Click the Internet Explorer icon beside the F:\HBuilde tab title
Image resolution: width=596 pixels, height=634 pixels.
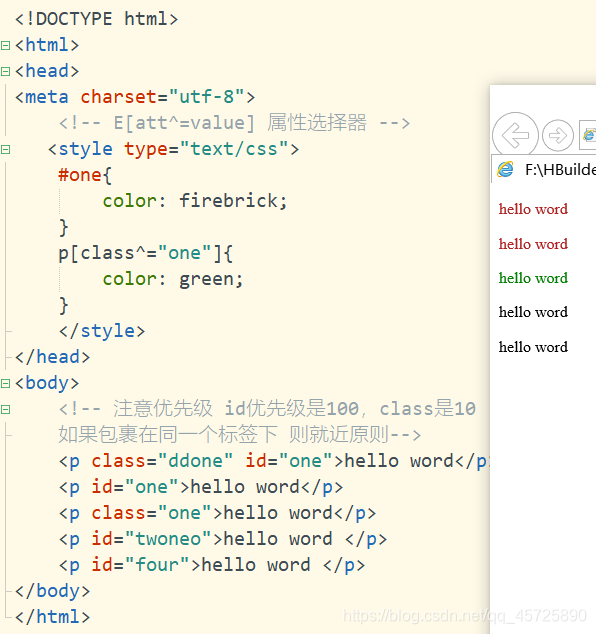[x=505, y=169]
